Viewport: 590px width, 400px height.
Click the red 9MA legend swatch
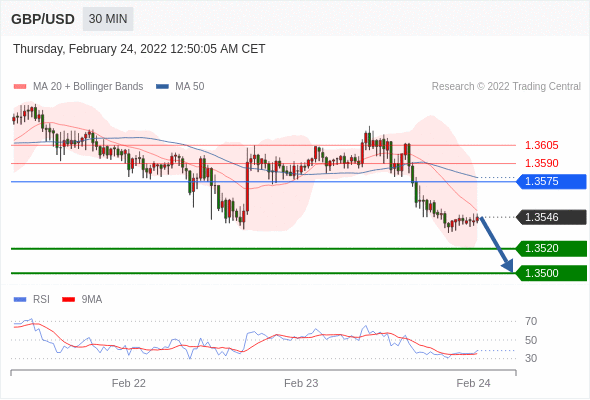click(x=68, y=300)
